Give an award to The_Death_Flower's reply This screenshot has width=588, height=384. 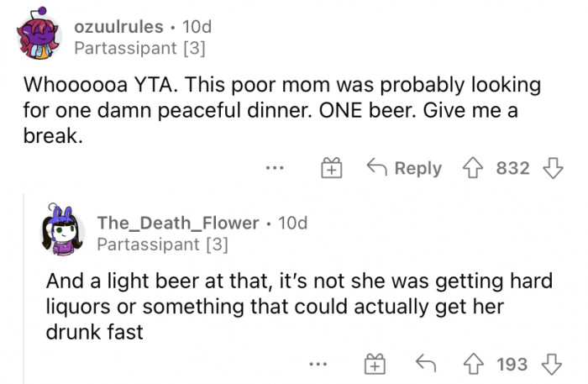373,364
